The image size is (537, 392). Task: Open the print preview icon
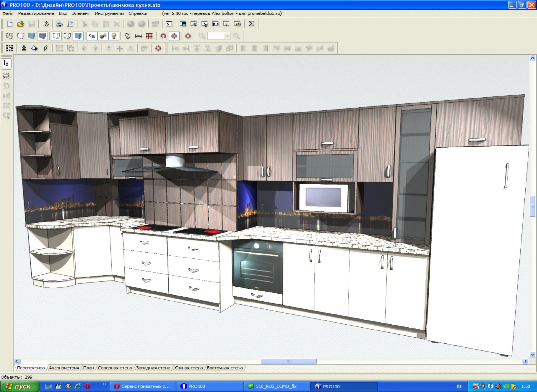click(70, 24)
